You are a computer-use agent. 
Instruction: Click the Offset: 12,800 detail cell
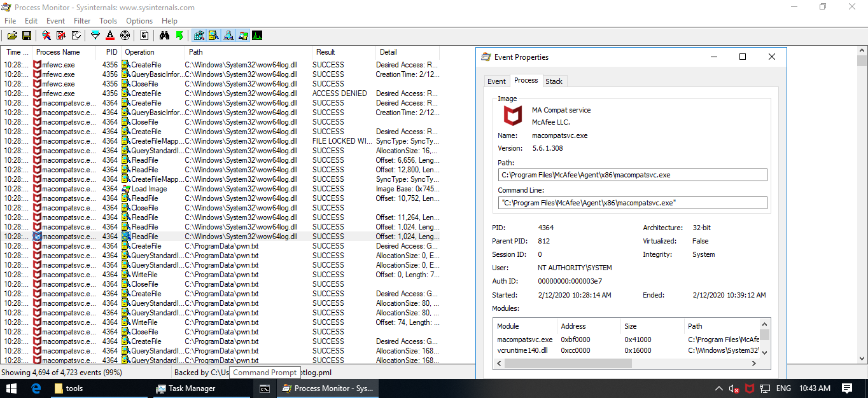407,170
